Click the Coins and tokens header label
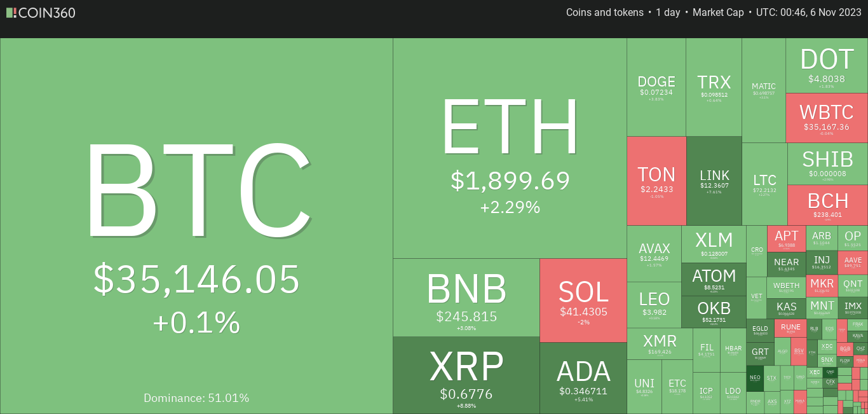 [x=605, y=13]
